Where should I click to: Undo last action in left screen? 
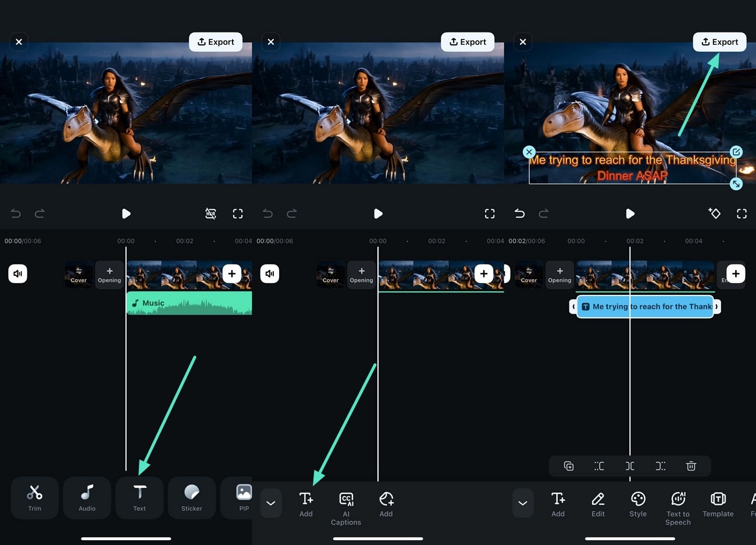tap(16, 213)
